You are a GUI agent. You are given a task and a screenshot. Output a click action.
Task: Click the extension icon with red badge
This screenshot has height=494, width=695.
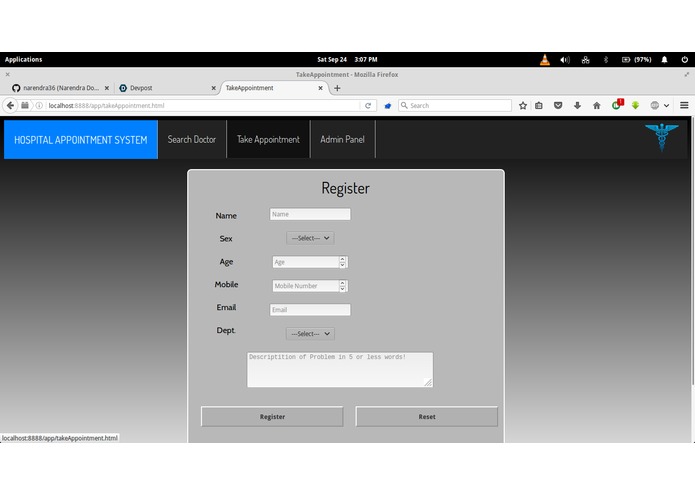pyautogui.click(x=617, y=105)
